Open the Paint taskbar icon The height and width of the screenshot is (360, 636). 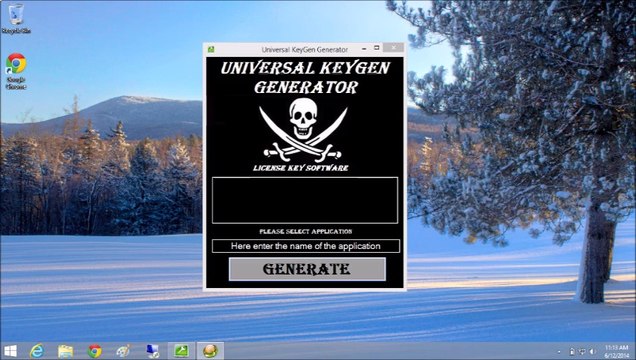(x=123, y=351)
